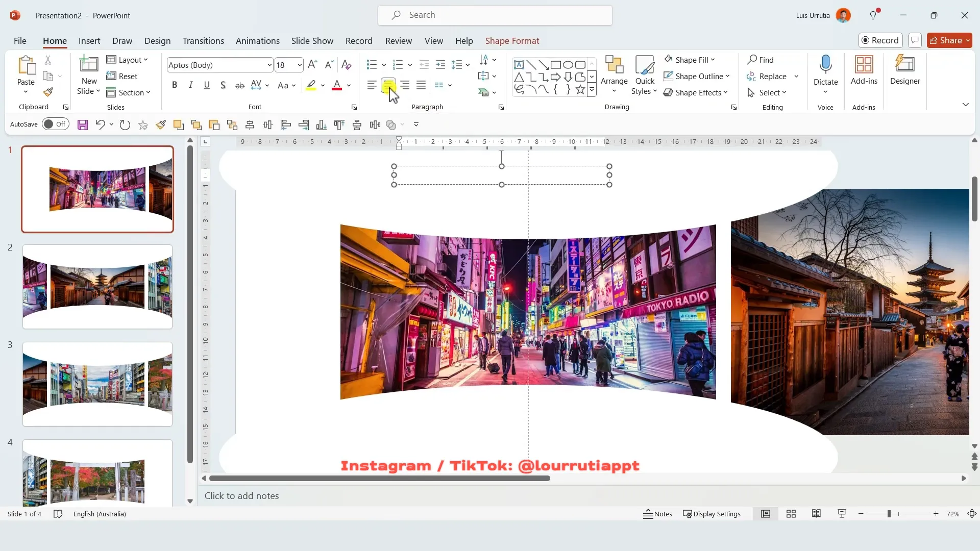Image resolution: width=980 pixels, height=551 pixels.
Task: Open the File menu
Action: coord(20,41)
